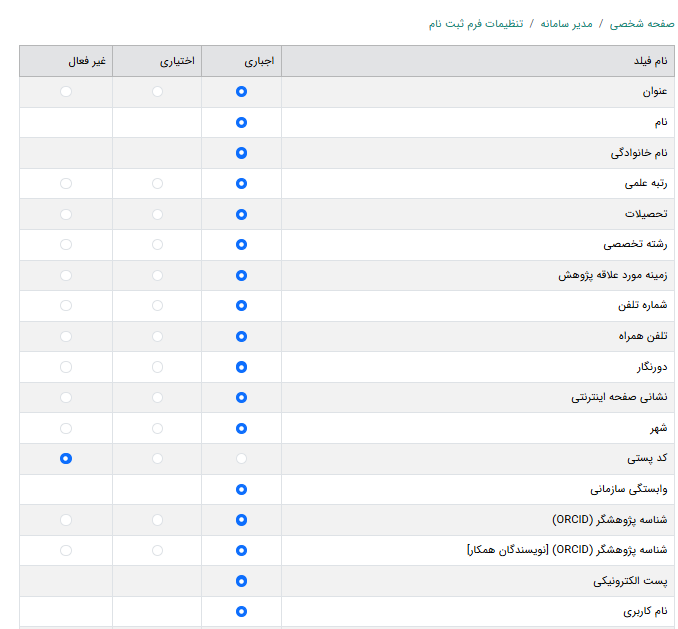Select اختیاری for رشته تخصصی
Screen dimensions: 678x629
tap(157, 245)
